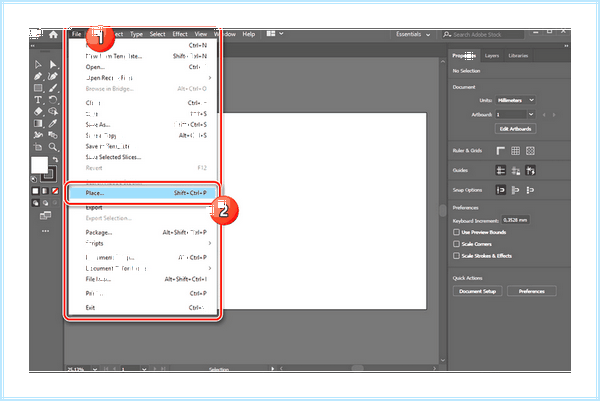This screenshot has width=600, height=401.
Task: Select the Eyedropper tool
Action: click(53, 123)
